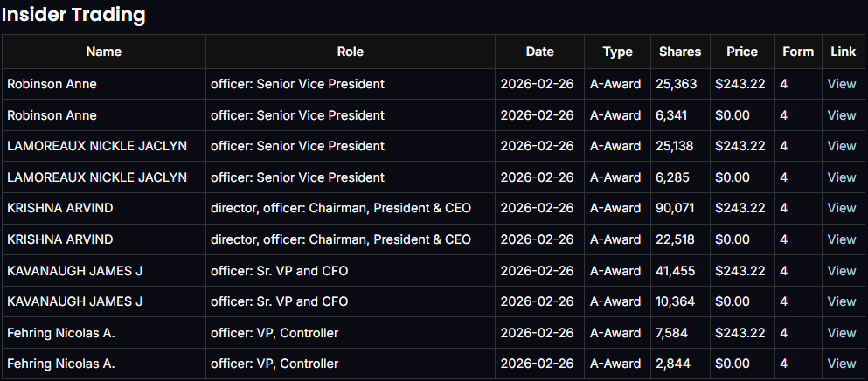Screen dimensions: 868x381
Task: Open View link for Robinson Anne 6,341 shares
Action: (842, 115)
